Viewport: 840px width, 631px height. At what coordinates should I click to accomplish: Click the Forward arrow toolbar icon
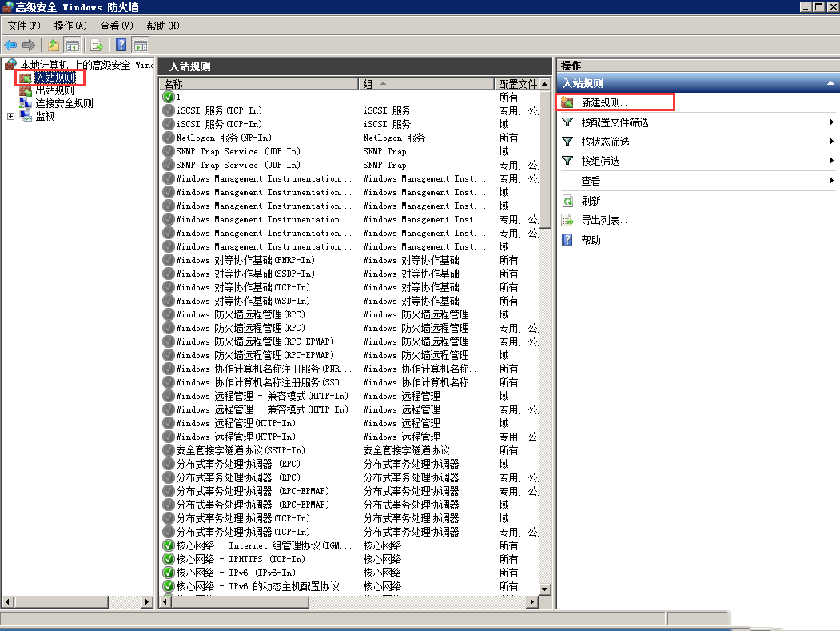click(x=29, y=46)
